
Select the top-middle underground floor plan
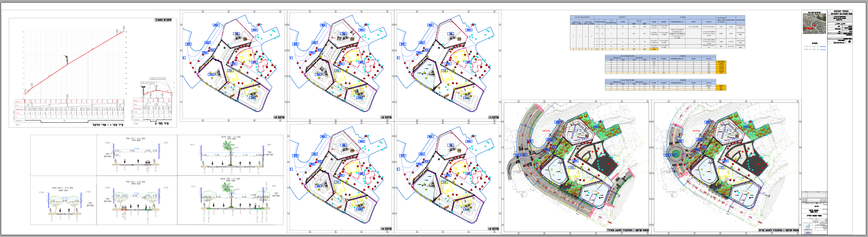(339, 65)
